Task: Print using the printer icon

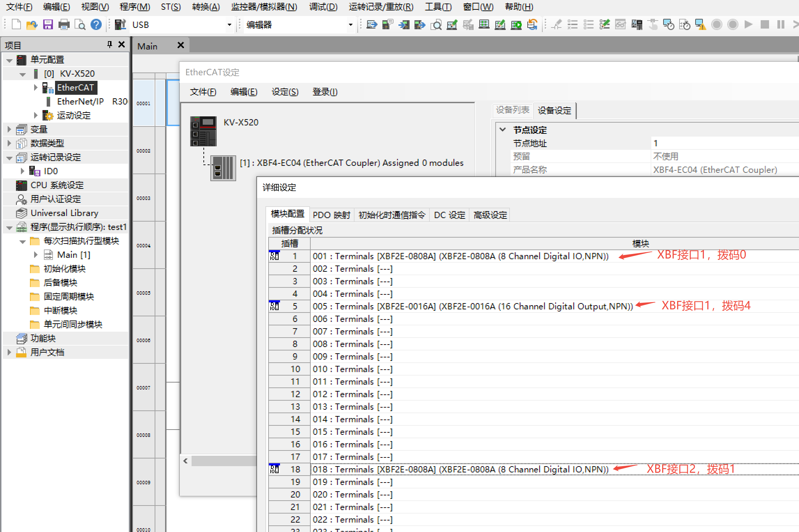Action: pos(64,25)
